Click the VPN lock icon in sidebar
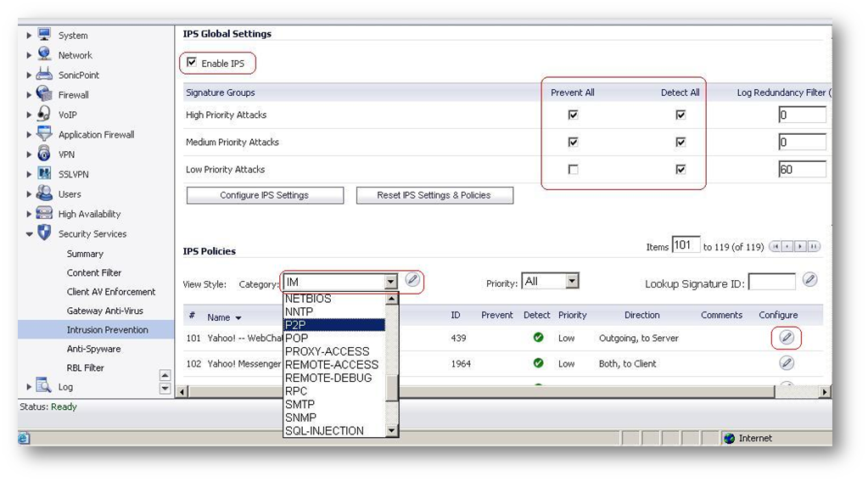868x482 pixels. click(x=44, y=154)
